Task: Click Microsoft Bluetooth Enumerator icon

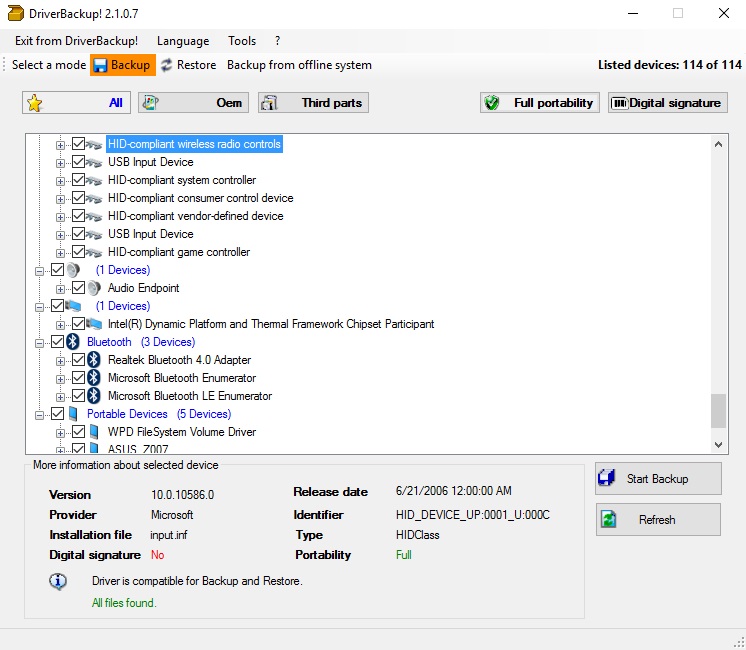Action: tap(94, 378)
